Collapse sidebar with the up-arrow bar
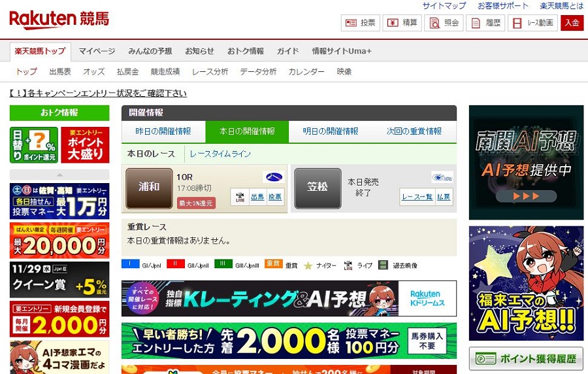Viewport: 588px width, 374px height. click(59, 175)
